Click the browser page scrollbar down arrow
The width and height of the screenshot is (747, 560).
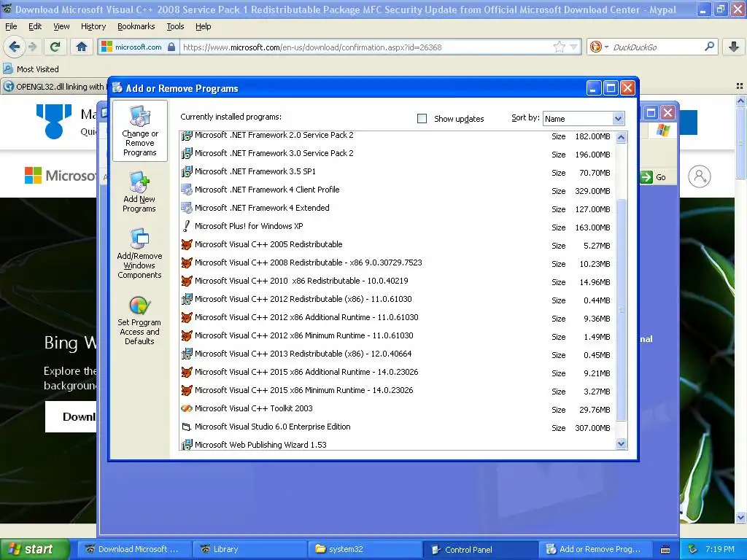click(x=740, y=517)
